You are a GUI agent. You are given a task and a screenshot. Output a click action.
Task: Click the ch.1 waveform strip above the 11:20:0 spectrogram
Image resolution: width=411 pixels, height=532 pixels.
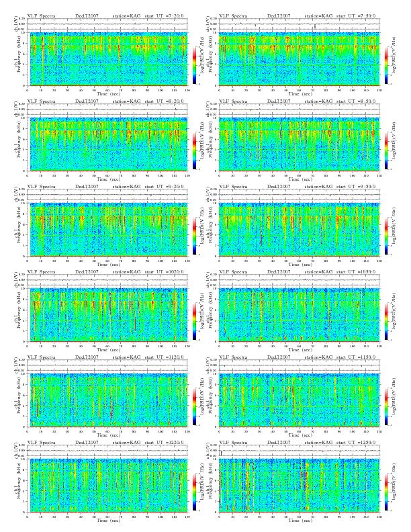pos(107,365)
